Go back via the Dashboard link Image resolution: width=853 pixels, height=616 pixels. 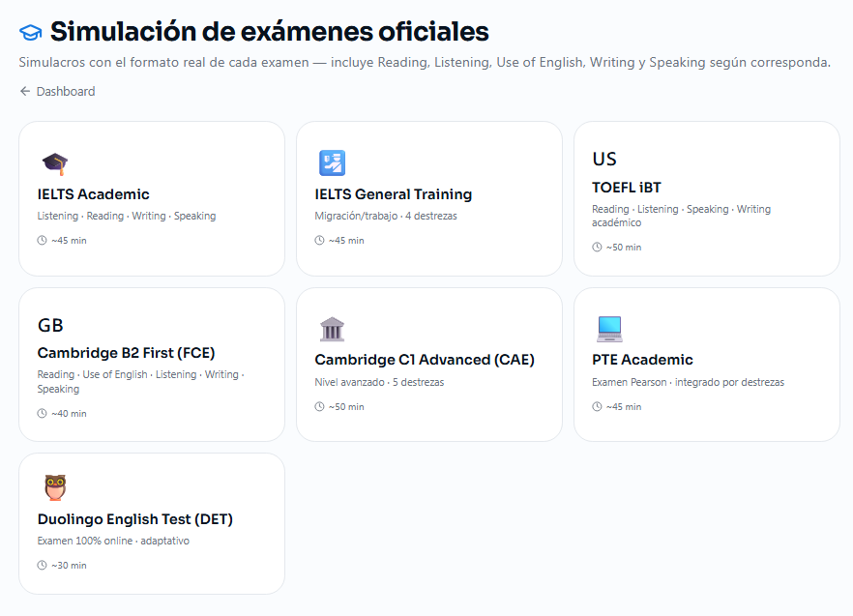tap(57, 92)
